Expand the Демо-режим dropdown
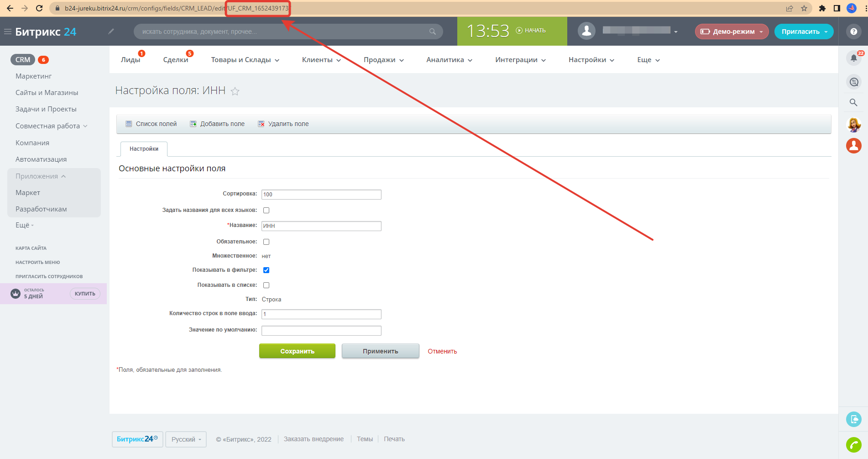The image size is (868, 459). 732,32
